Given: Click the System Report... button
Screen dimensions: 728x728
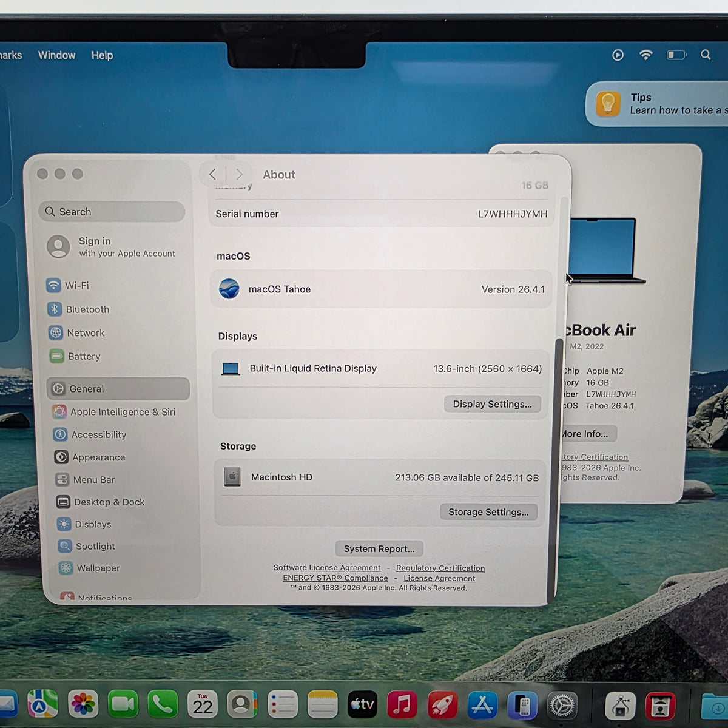Looking at the screenshot, I should (x=379, y=548).
